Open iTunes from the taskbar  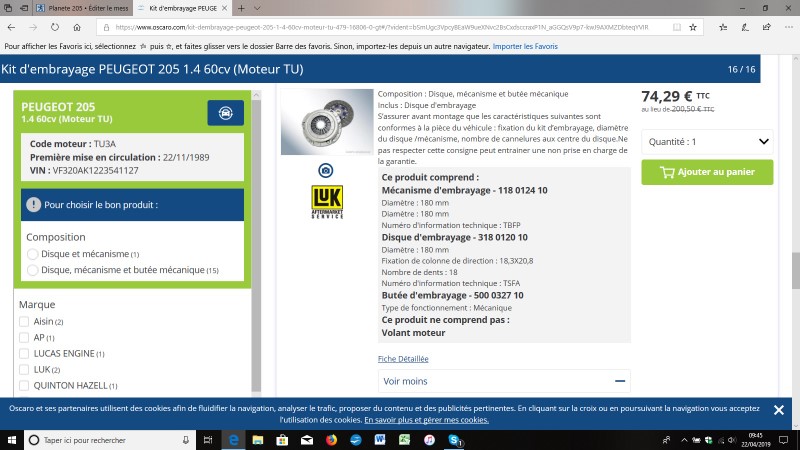tap(429, 440)
